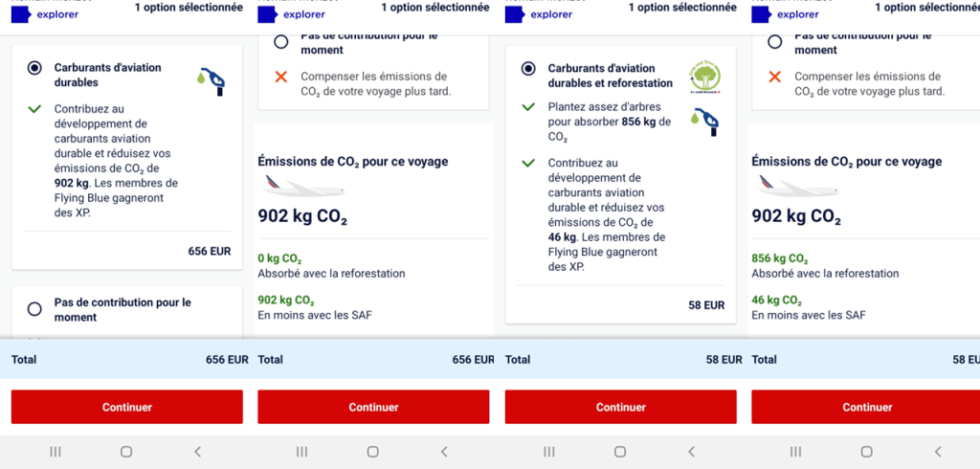Click '856 kg CO₂ Absorbé avec la reforestation' text

click(825, 266)
